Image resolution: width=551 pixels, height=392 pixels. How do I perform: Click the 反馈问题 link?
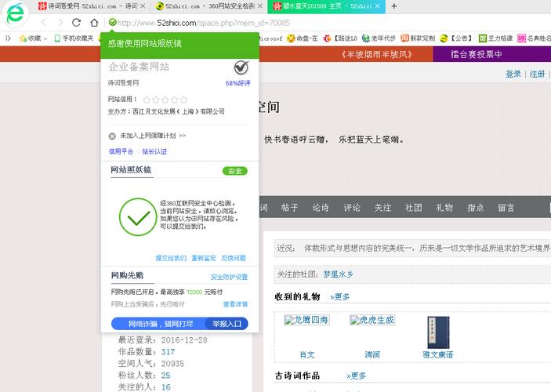pos(234,258)
